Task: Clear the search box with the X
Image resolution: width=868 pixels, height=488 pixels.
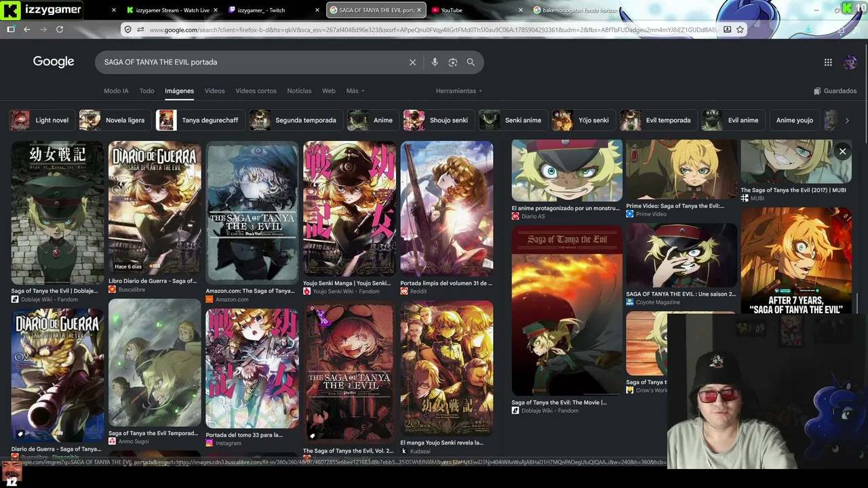Action: [x=412, y=62]
